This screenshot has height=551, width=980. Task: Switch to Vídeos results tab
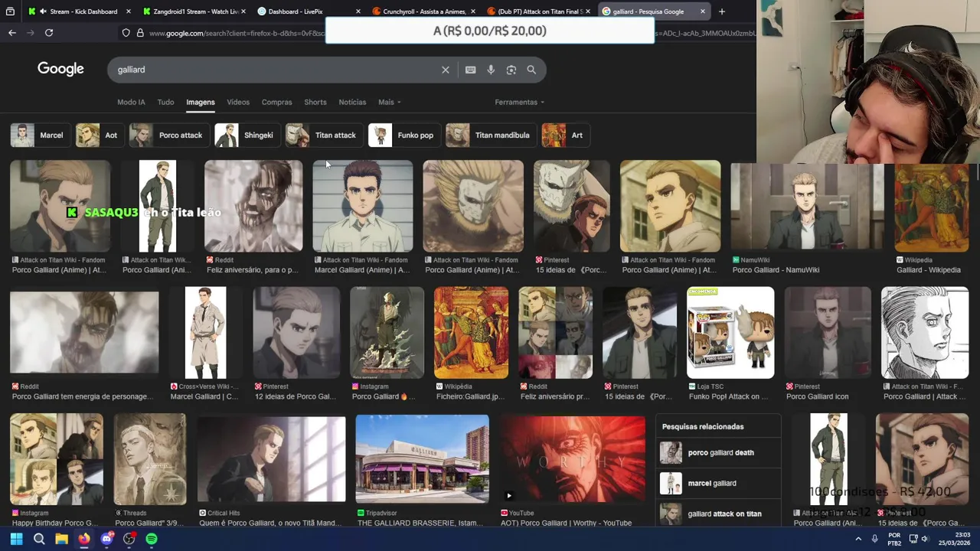click(x=238, y=102)
